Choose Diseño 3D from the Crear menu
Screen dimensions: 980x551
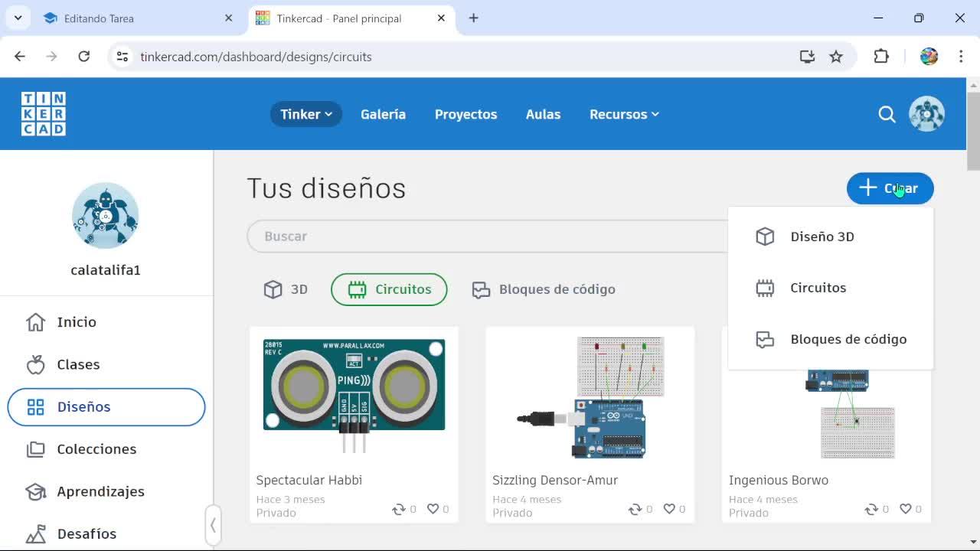coord(831,236)
